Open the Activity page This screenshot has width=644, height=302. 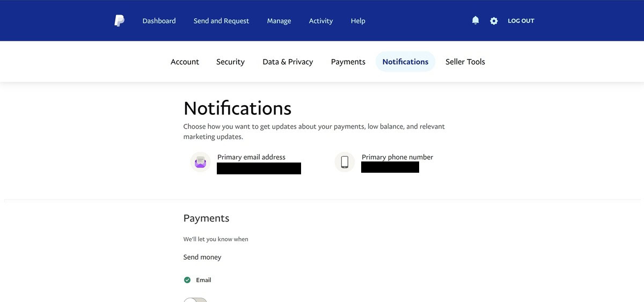pos(321,21)
